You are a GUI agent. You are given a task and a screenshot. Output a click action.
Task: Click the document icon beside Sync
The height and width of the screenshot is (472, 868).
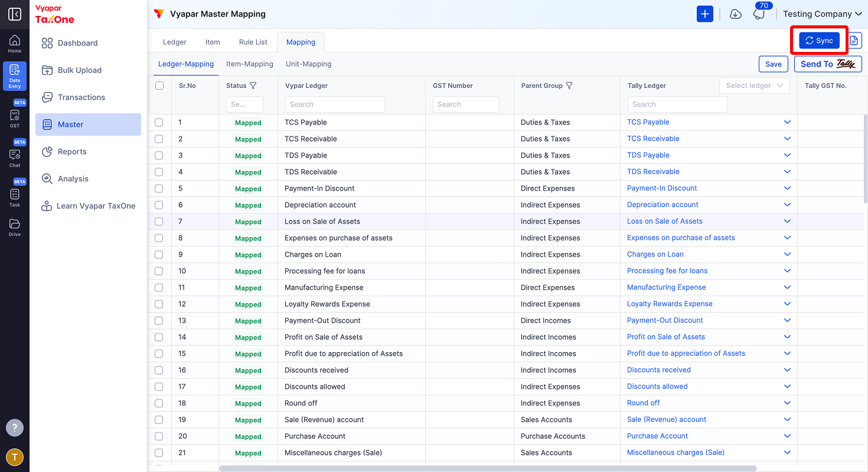click(854, 41)
